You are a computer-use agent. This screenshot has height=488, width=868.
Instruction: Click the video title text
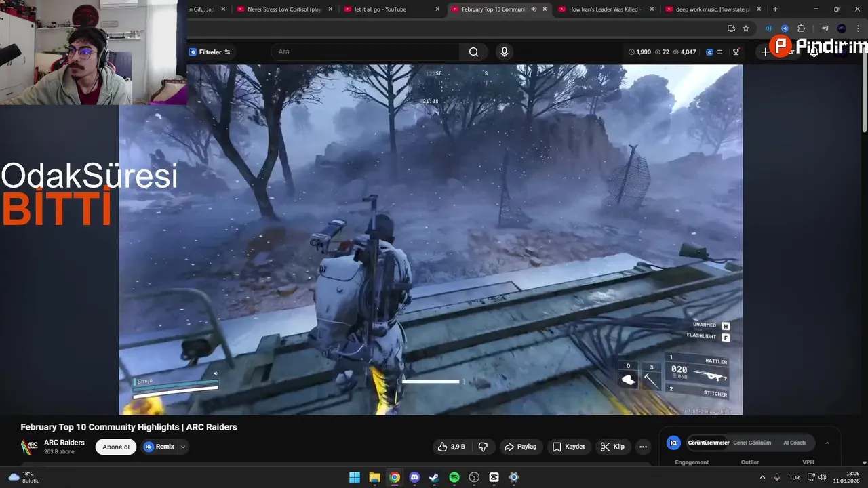click(x=129, y=427)
